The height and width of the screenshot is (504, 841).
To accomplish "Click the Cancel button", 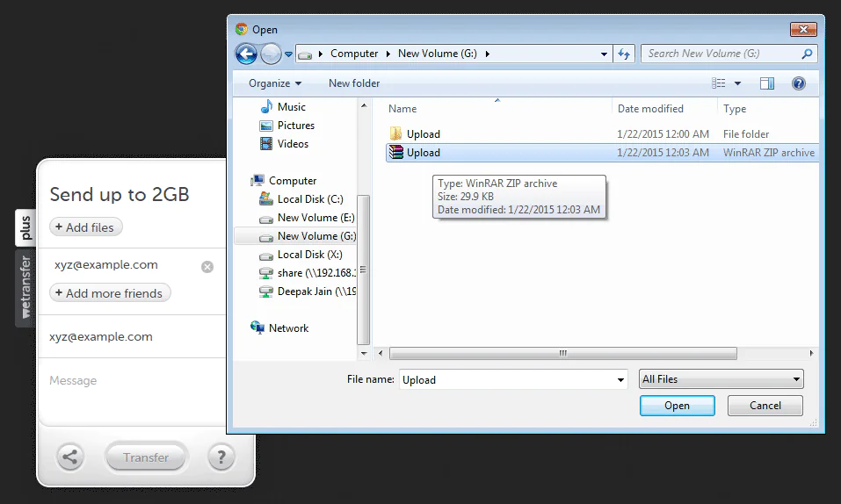I will coord(765,406).
